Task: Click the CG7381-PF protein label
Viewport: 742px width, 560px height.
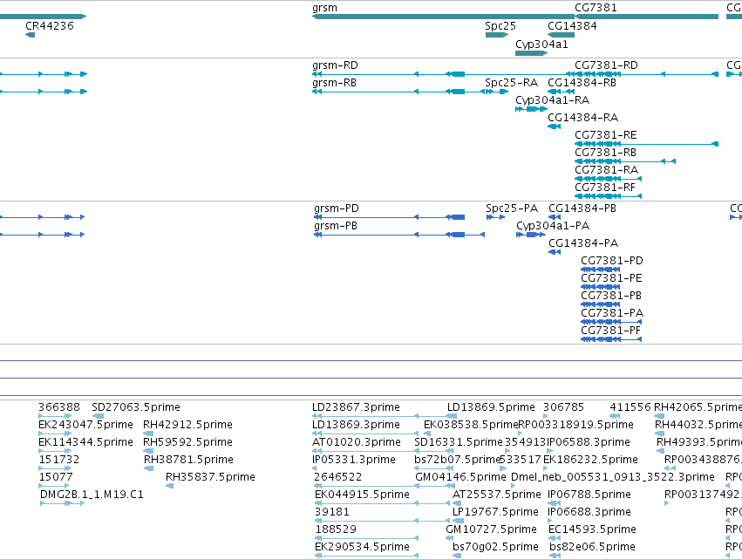Action: point(611,331)
